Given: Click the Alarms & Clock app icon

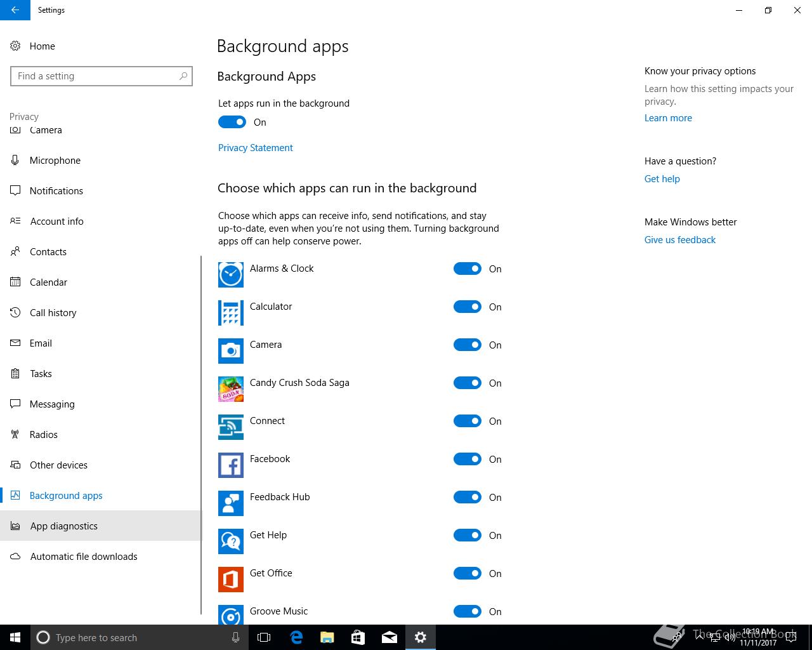Looking at the screenshot, I should (x=230, y=274).
